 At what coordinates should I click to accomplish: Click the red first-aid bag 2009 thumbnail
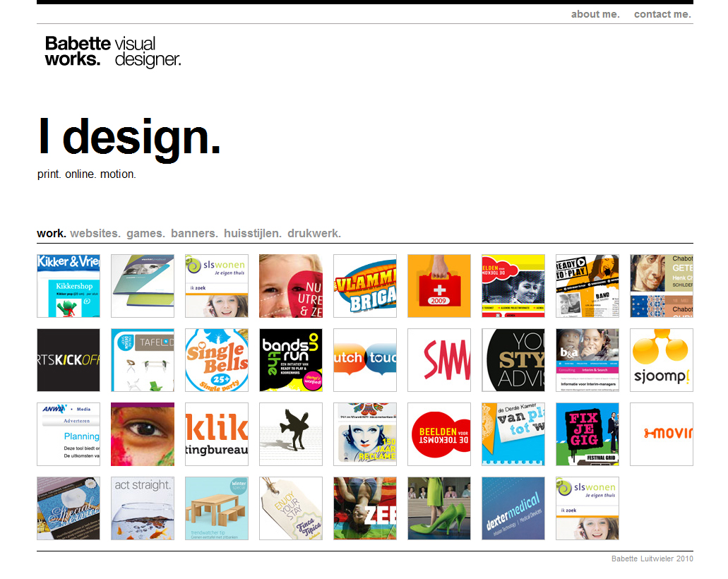click(439, 286)
